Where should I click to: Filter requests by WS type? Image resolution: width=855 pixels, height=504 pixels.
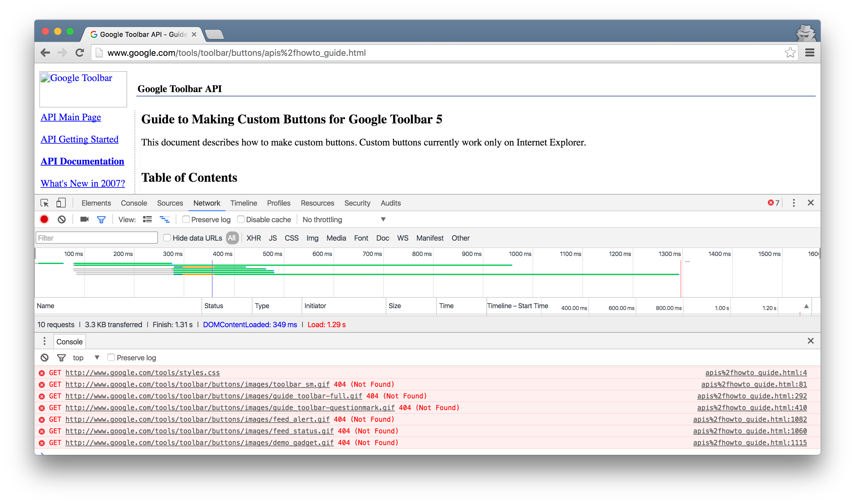(x=403, y=238)
